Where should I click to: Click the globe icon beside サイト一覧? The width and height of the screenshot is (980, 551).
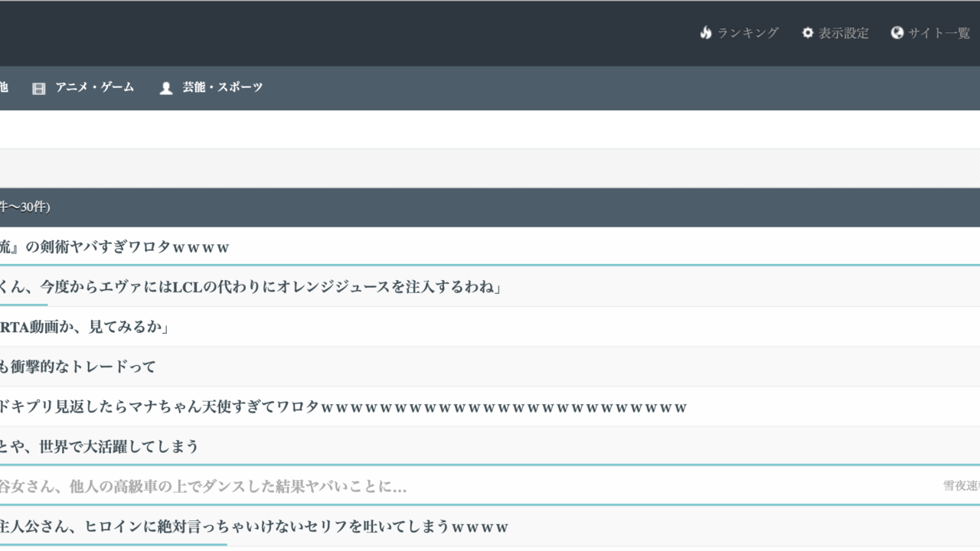pos(897,33)
